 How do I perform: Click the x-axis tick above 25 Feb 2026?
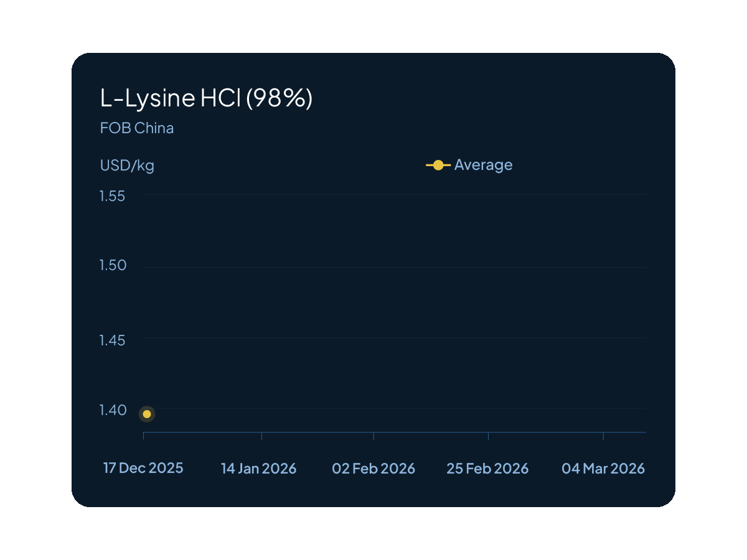point(488,436)
